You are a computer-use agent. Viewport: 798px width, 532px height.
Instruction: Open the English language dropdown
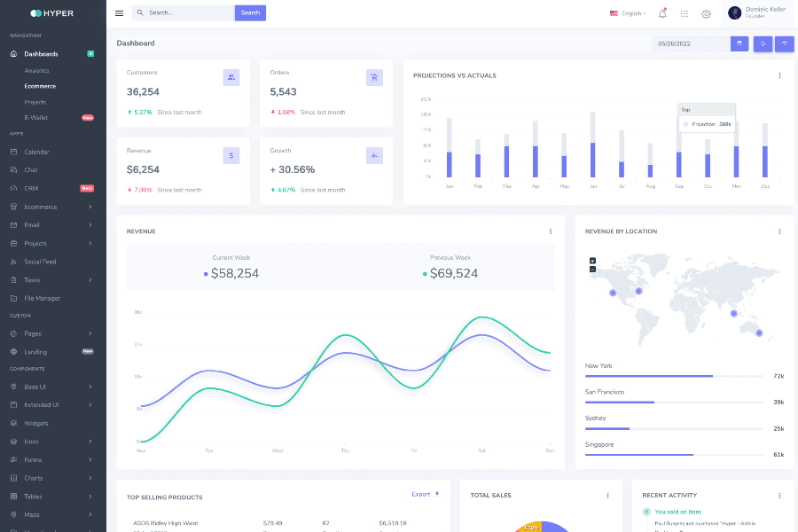(628, 13)
